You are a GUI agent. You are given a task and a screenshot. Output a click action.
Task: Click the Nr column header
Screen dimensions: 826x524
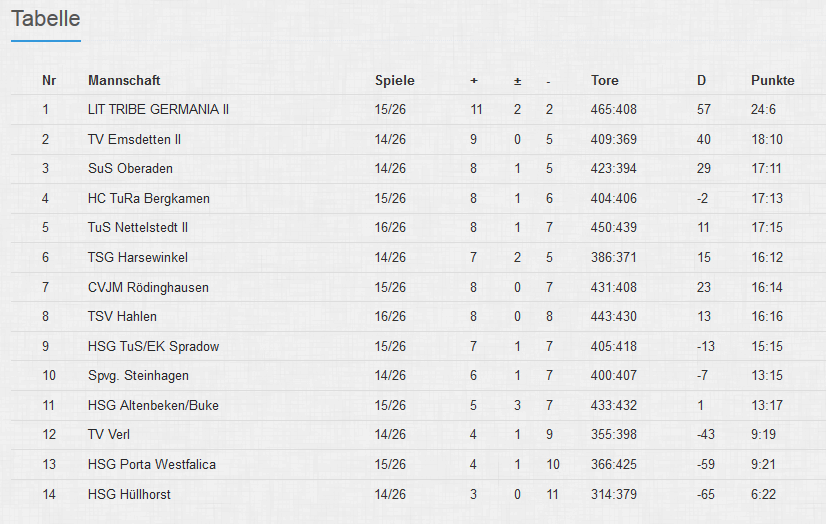point(48,80)
